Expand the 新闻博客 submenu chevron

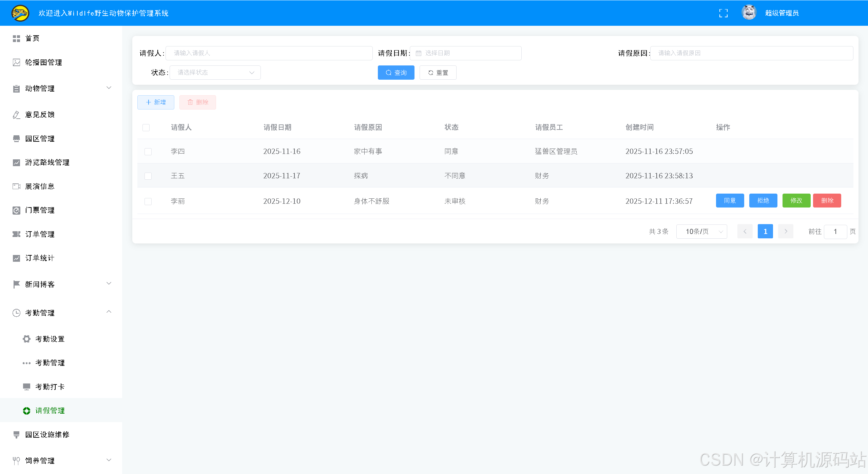click(x=109, y=283)
